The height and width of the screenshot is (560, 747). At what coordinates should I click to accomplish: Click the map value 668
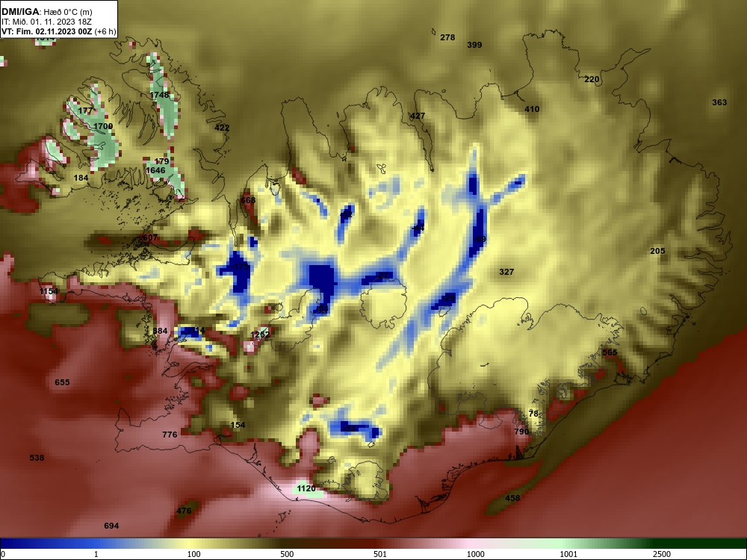248,200
